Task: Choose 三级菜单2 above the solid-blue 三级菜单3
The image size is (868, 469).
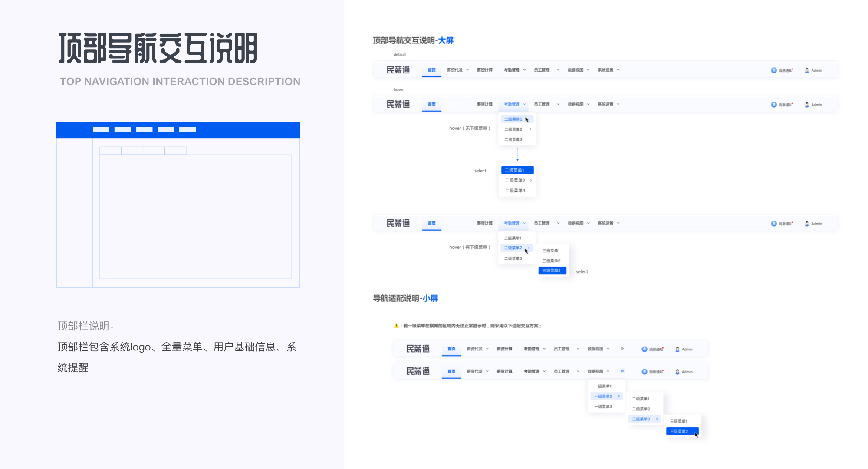Action: tap(552, 261)
